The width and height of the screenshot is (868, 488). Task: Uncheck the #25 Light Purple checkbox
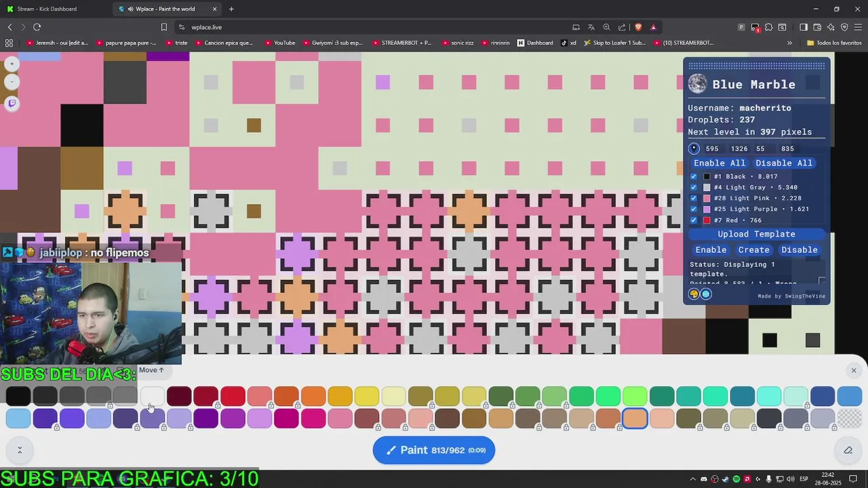point(693,209)
